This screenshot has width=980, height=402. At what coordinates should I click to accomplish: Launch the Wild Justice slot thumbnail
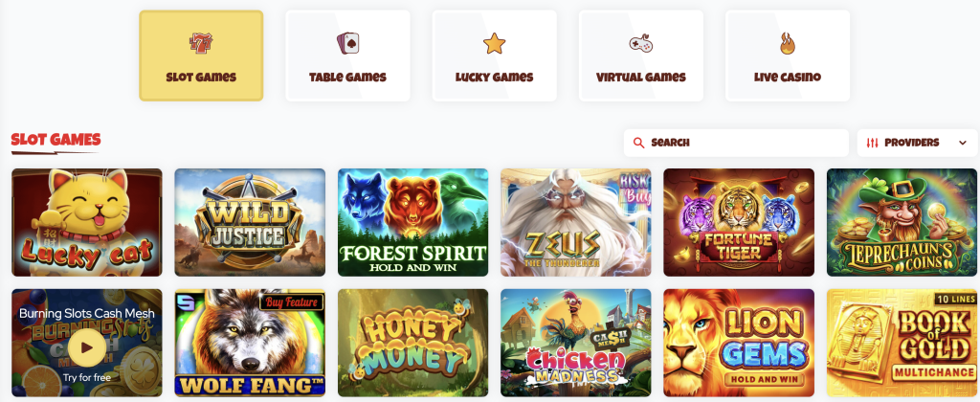click(250, 223)
